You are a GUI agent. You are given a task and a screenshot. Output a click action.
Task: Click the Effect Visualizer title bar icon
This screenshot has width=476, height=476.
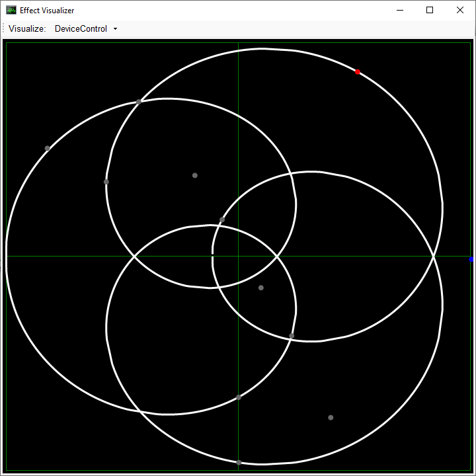[11, 10]
